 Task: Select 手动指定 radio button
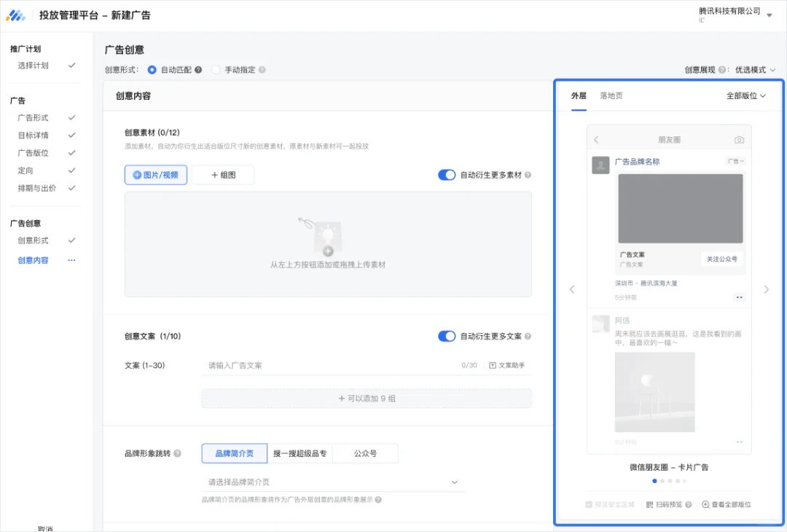point(216,70)
